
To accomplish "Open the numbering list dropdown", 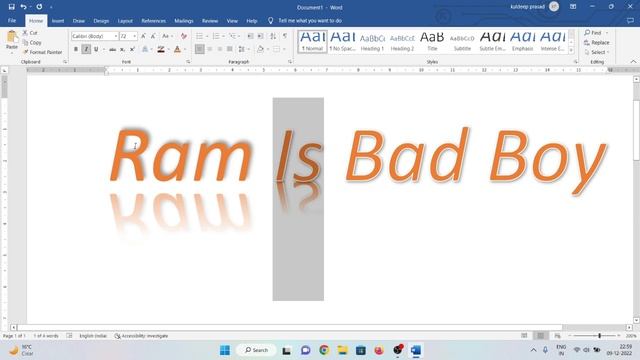I will point(224,36).
